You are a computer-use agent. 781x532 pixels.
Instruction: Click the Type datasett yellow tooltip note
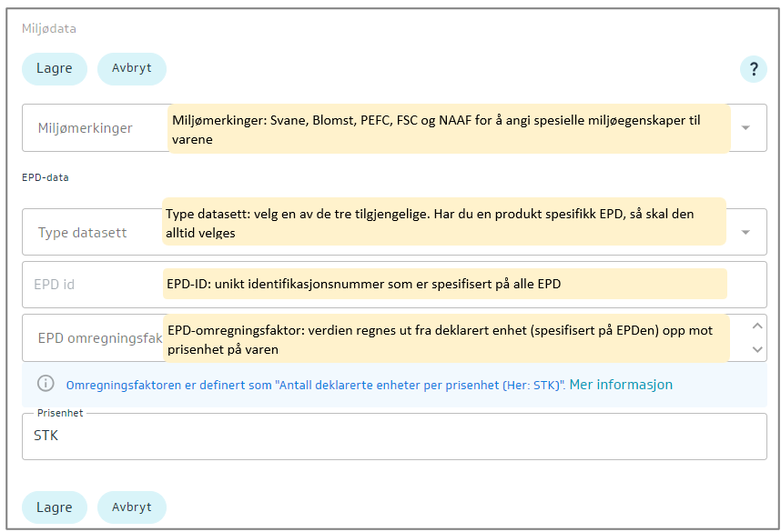[444, 221]
